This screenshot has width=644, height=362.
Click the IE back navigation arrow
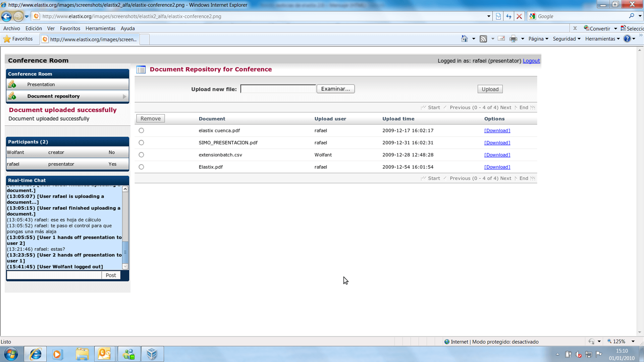(x=6, y=16)
